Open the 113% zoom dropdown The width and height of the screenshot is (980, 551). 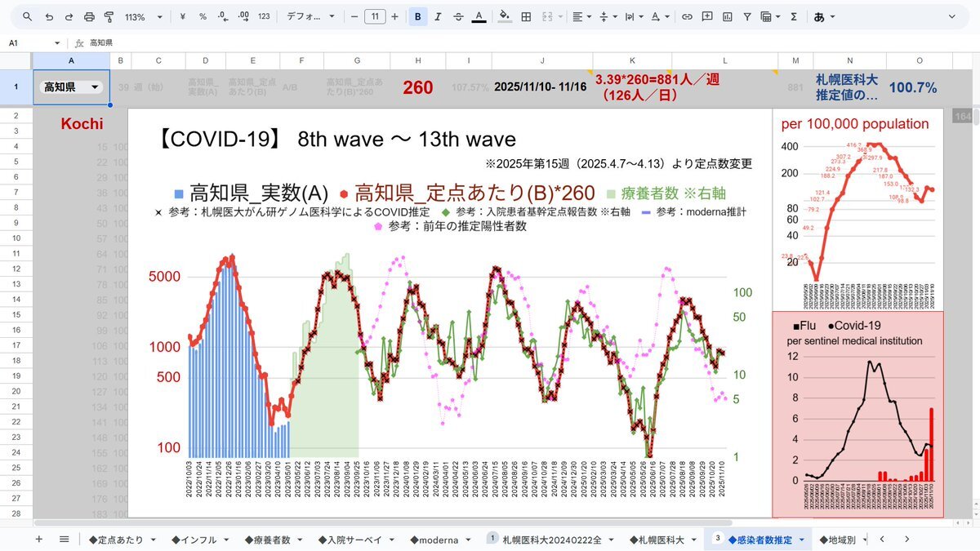pyautogui.click(x=143, y=16)
